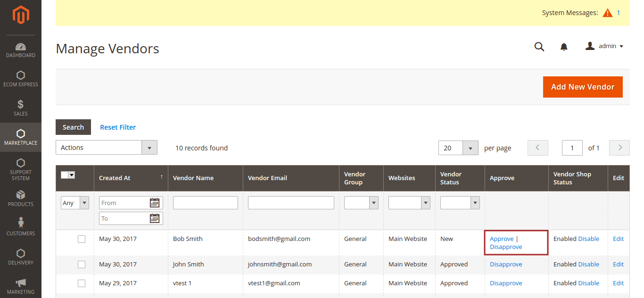Go to the next page arrow
The width and height of the screenshot is (644, 298).
pos(619,148)
